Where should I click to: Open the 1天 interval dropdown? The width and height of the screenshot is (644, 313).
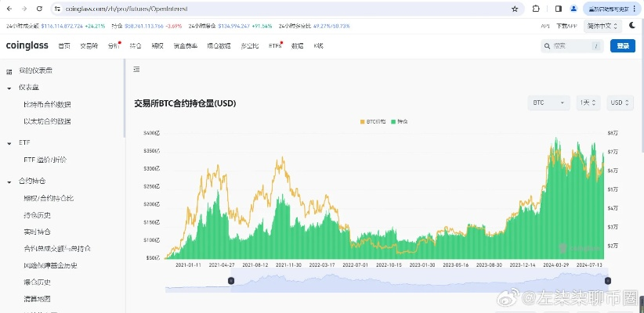click(588, 103)
